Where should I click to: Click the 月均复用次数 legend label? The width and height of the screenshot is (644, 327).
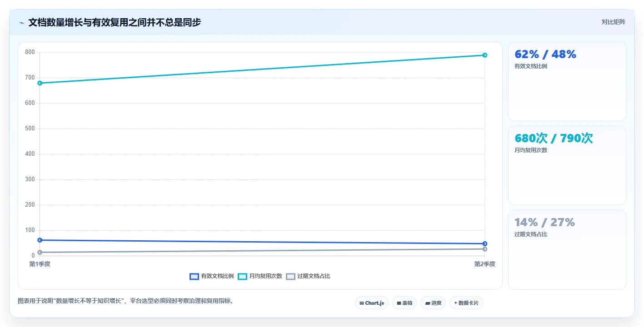pyautogui.click(x=265, y=276)
